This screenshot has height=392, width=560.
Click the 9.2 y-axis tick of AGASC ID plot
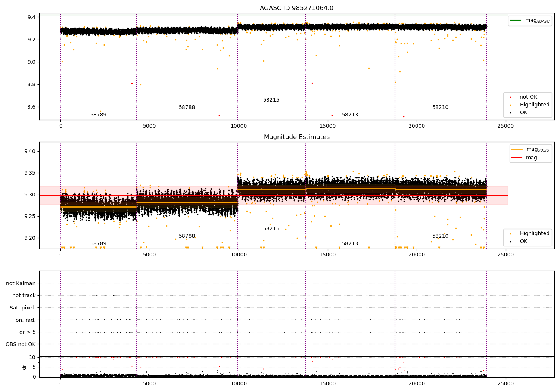point(31,40)
